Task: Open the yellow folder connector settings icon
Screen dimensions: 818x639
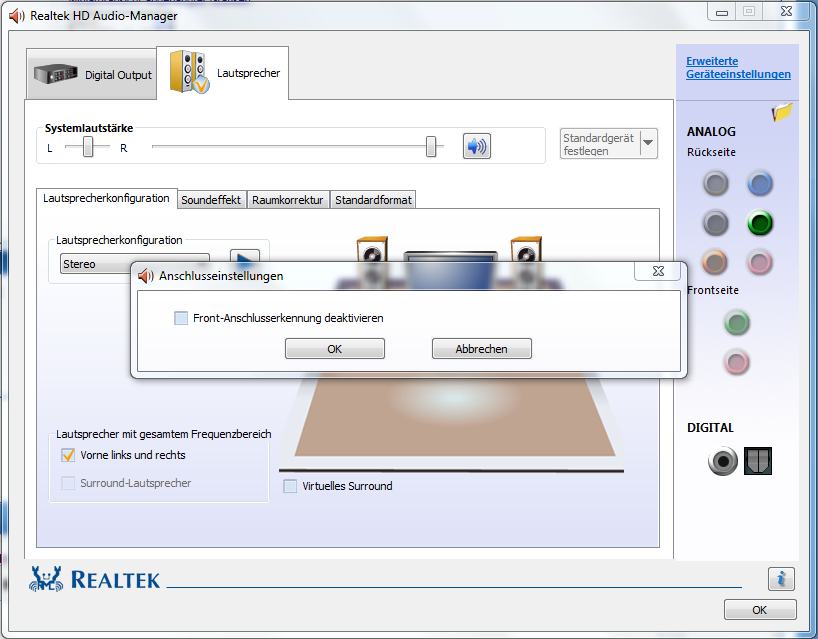Action: point(782,112)
